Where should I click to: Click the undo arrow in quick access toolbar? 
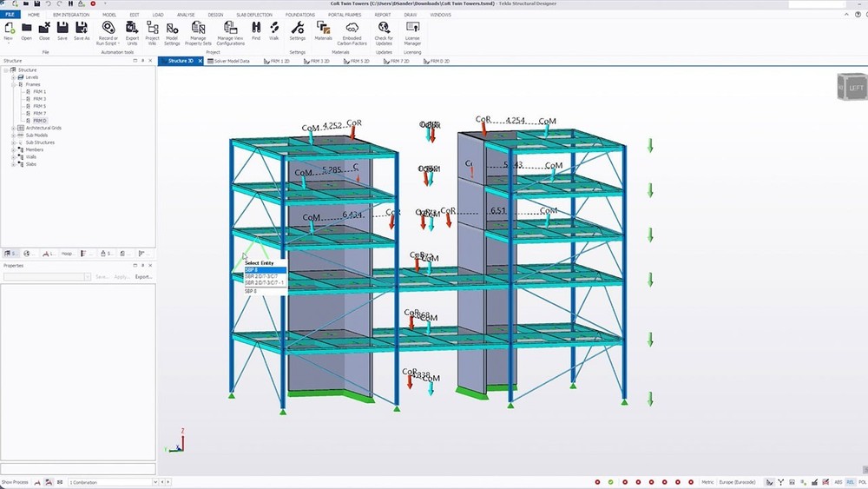pyautogui.click(x=48, y=3)
